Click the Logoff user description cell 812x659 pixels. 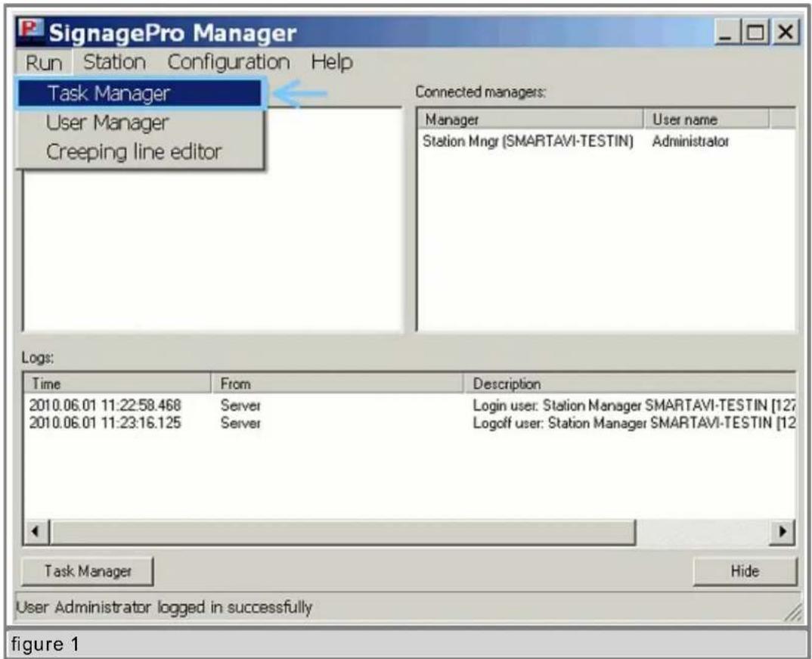pyautogui.click(x=634, y=423)
